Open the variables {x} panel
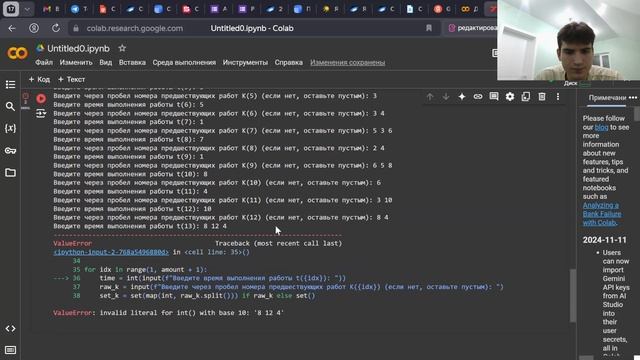 pos(10,128)
